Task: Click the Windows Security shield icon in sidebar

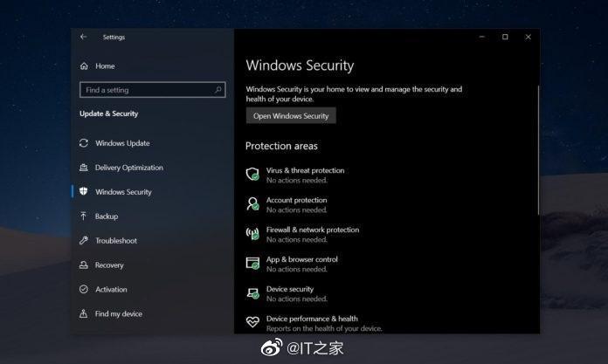Action: coord(83,191)
